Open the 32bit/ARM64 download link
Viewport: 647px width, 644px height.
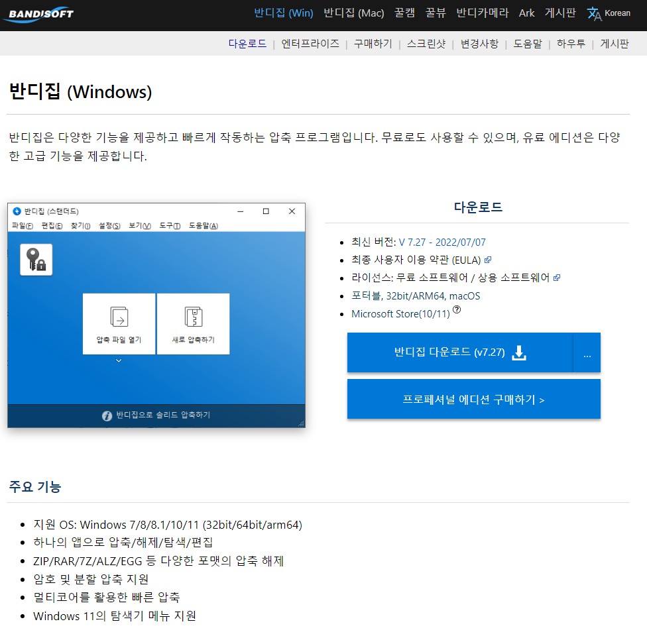pyautogui.click(x=415, y=296)
